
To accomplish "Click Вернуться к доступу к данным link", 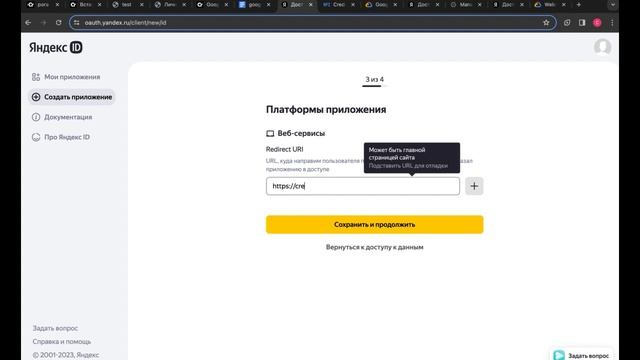I will tap(374, 247).
